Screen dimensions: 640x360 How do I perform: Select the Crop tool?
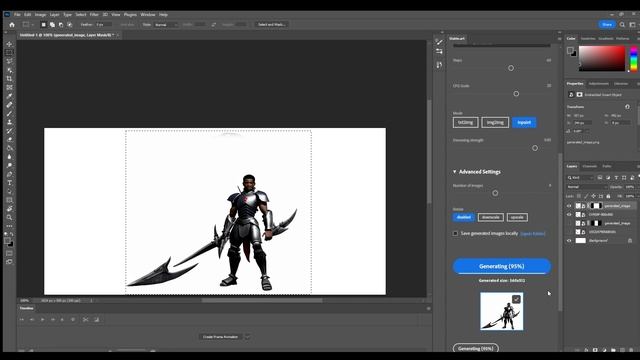click(x=9, y=78)
